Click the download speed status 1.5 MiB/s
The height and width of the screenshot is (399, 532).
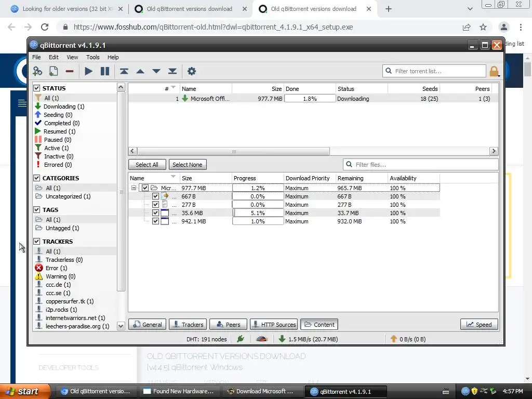(308, 339)
